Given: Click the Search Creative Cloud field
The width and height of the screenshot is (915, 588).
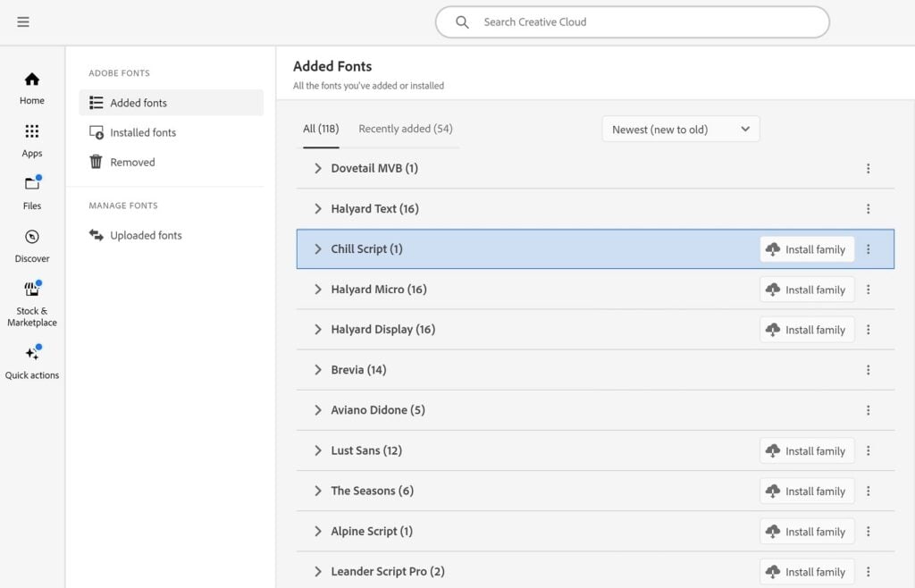Looking at the screenshot, I should [x=632, y=21].
